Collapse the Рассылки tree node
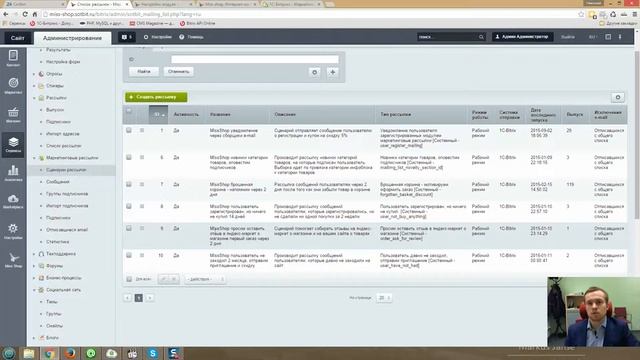Viewport: 640px width, 360px height. pos(34,98)
